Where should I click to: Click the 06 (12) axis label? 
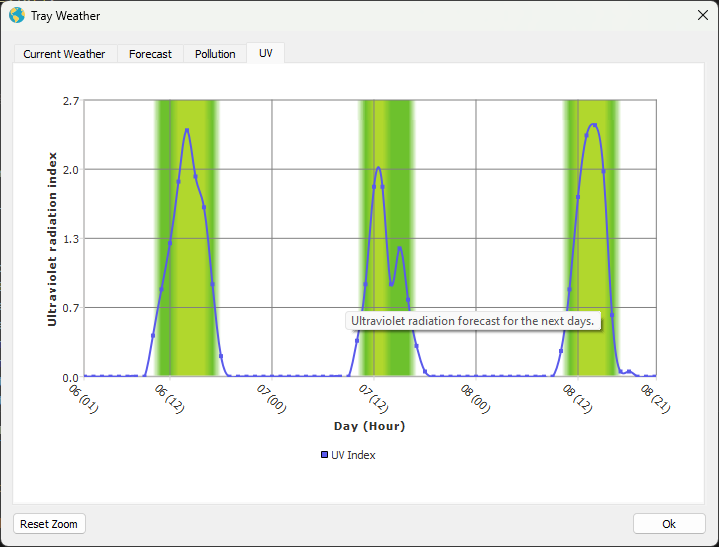pyautogui.click(x=170, y=399)
